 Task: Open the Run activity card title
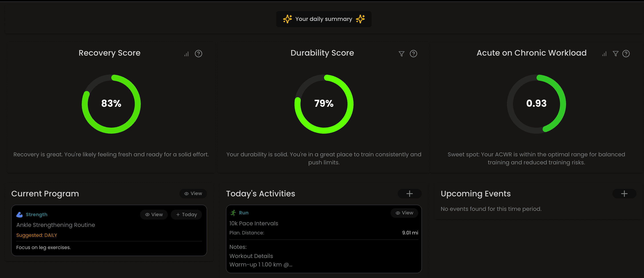click(x=244, y=213)
